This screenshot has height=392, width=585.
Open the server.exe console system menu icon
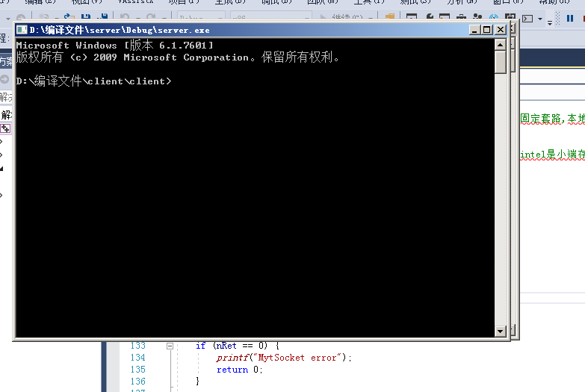click(x=22, y=30)
